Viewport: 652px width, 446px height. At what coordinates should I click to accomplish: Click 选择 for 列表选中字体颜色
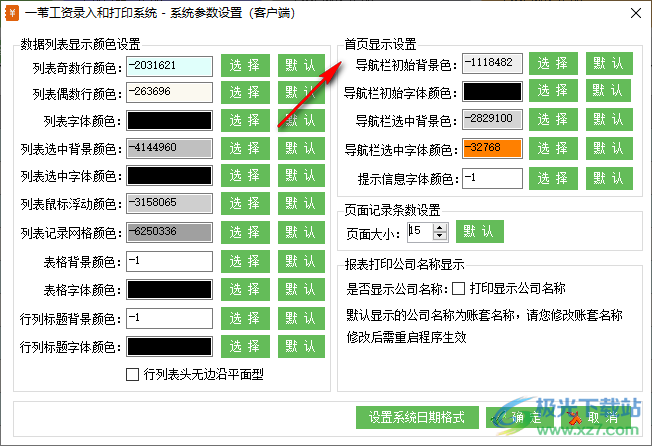click(245, 175)
